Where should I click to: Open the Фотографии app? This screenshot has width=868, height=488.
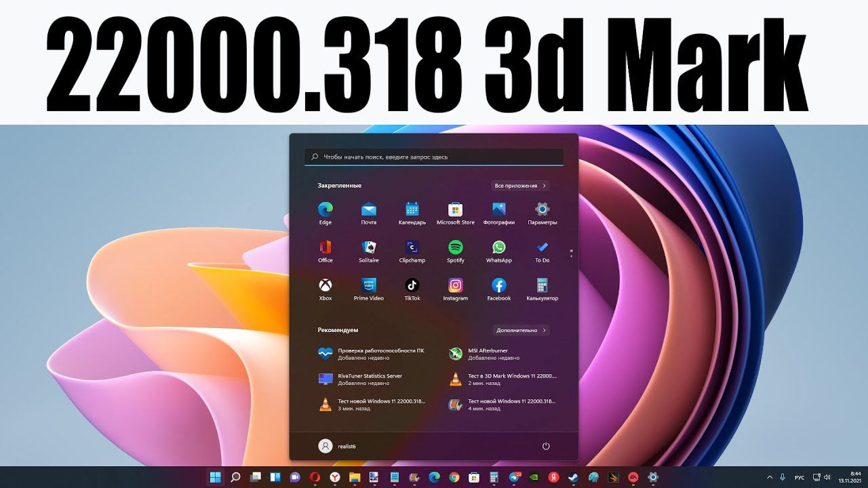click(499, 213)
